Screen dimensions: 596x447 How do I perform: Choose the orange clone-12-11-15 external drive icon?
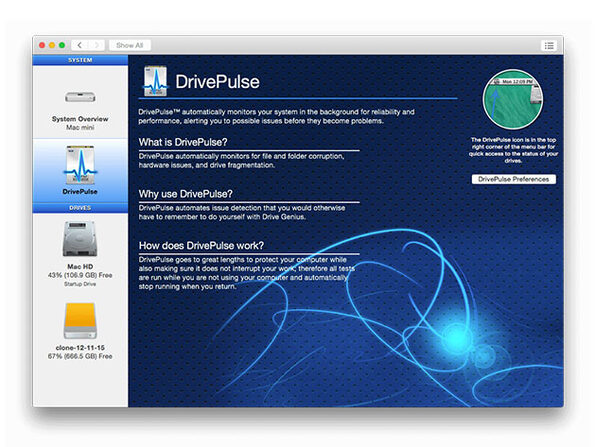tap(80, 320)
